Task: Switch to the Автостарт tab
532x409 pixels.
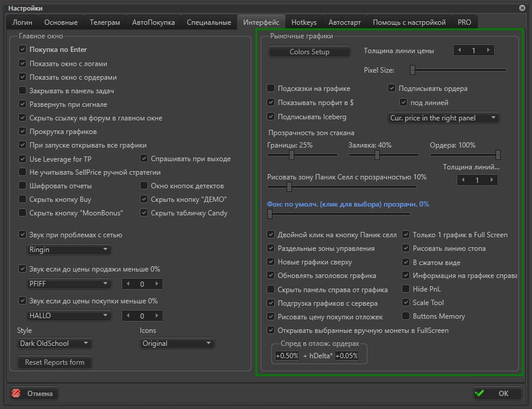Action: pyautogui.click(x=344, y=22)
